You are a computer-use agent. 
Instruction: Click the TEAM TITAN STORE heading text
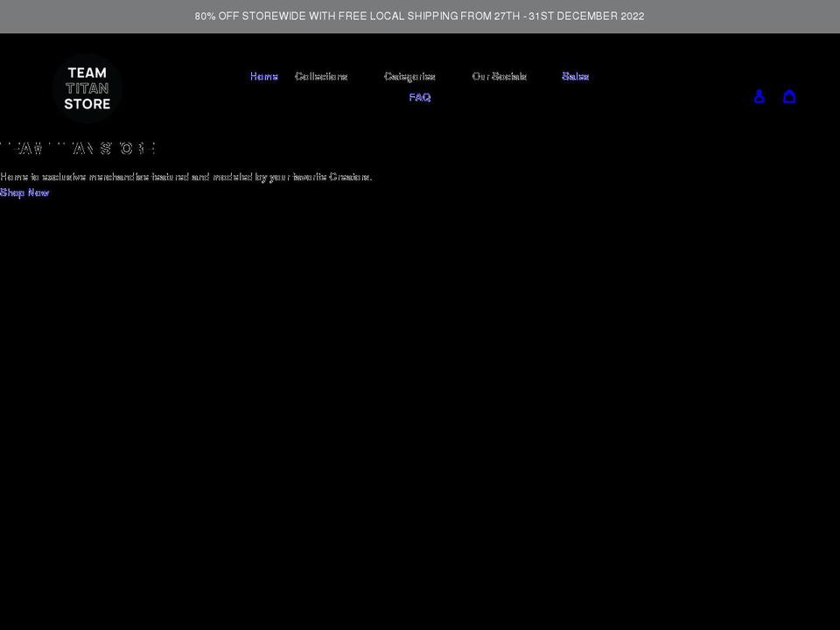coord(78,149)
